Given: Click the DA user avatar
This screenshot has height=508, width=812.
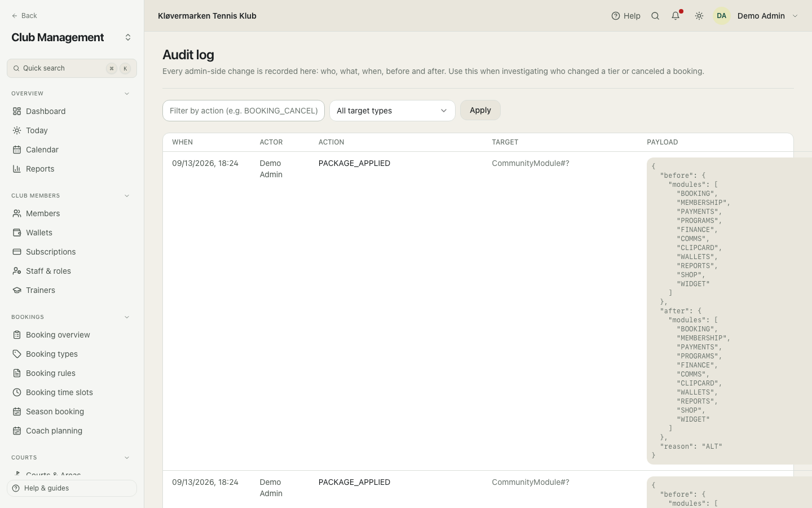Looking at the screenshot, I should (722, 16).
